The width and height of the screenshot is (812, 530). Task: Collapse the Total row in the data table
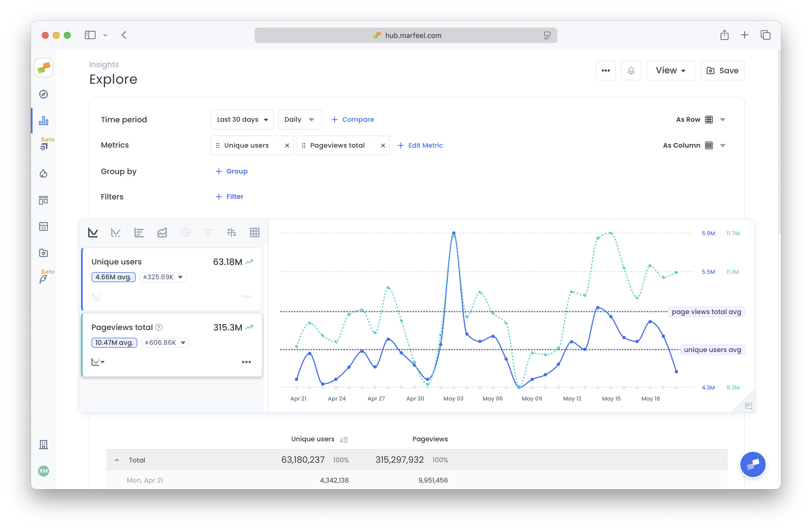point(117,460)
